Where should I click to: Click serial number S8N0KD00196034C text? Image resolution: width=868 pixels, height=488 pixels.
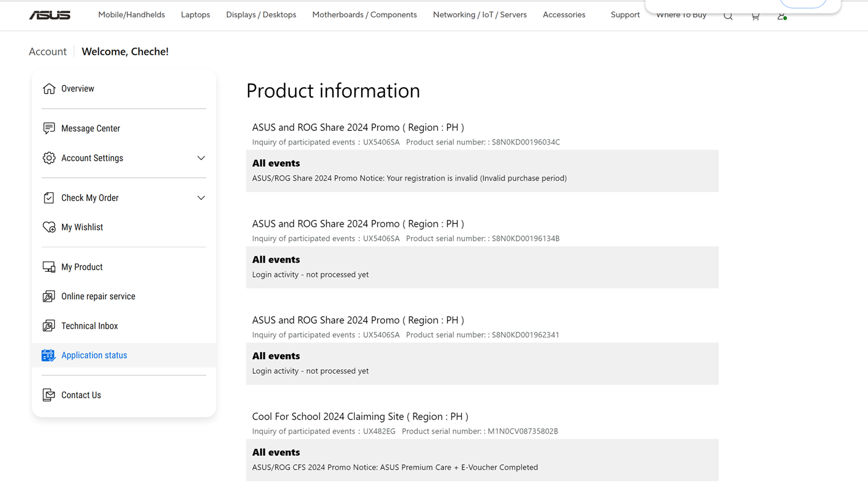(x=525, y=142)
